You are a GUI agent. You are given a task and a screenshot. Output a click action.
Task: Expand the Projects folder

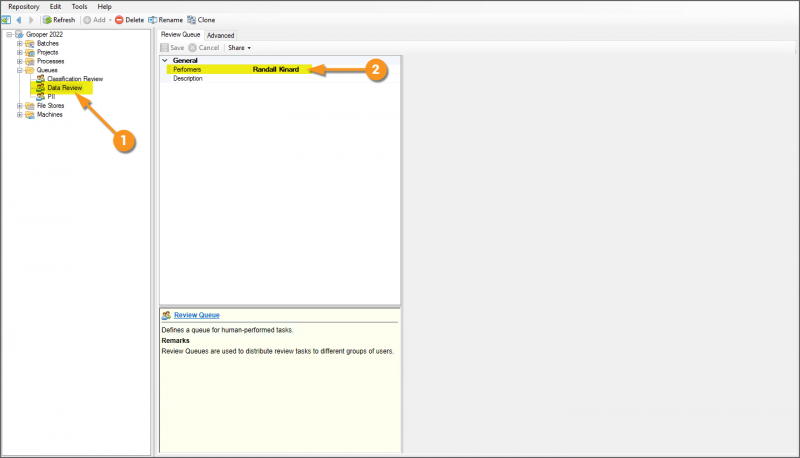point(19,52)
